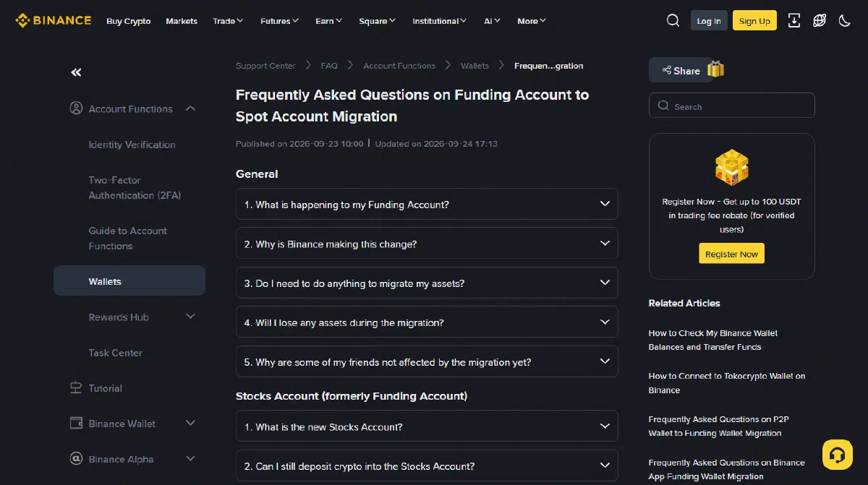Expand 'What is happening to my Funding Account?'
Image resolution: width=868 pixels, height=485 pixels.
click(x=427, y=204)
